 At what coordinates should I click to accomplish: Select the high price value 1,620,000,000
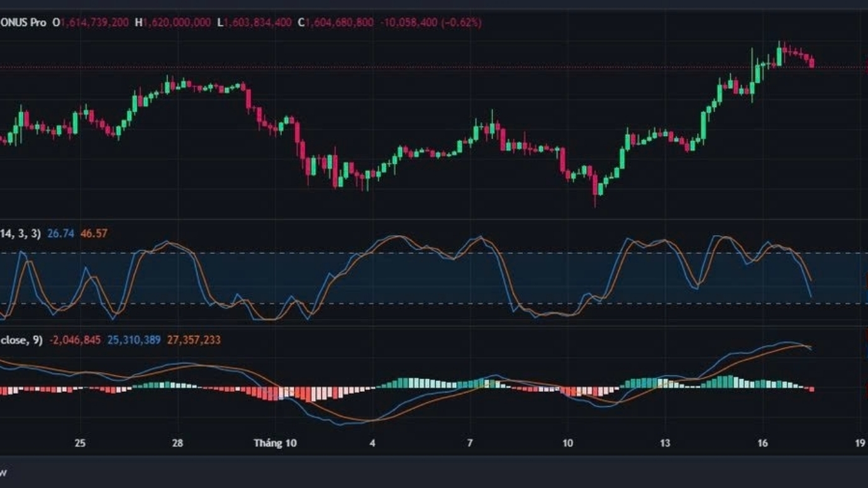(x=177, y=23)
